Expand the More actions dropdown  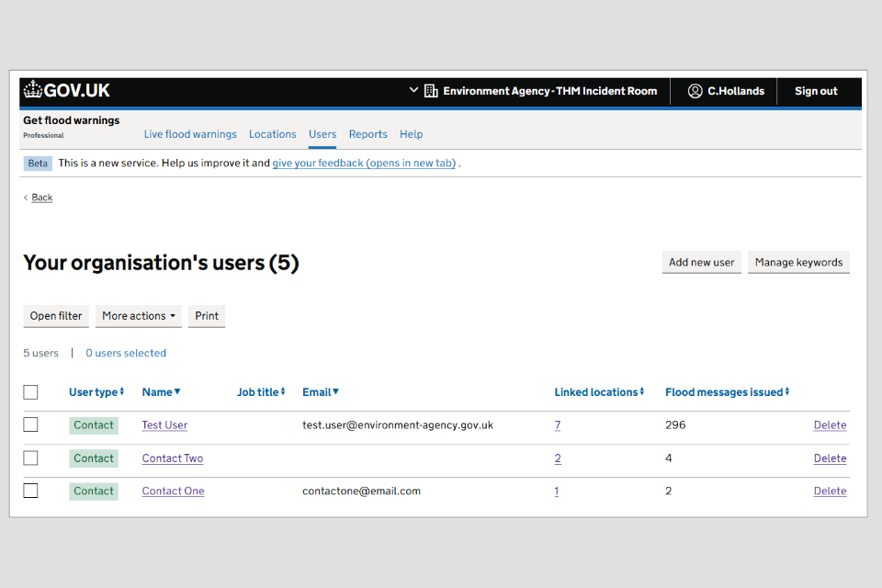pyautogui.click(x=139, y=316)
